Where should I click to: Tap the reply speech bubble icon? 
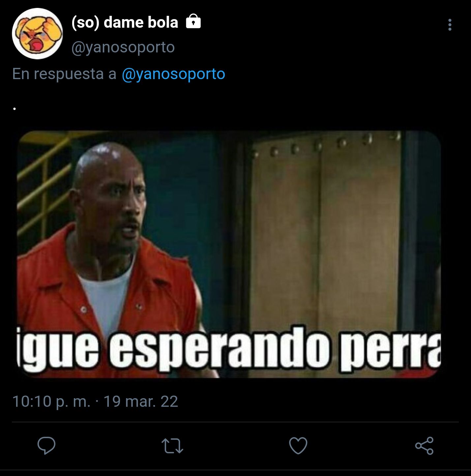46,446
